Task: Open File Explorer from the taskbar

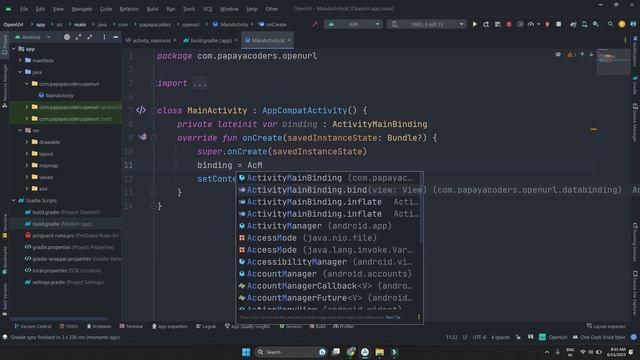Action: [380, 352]
